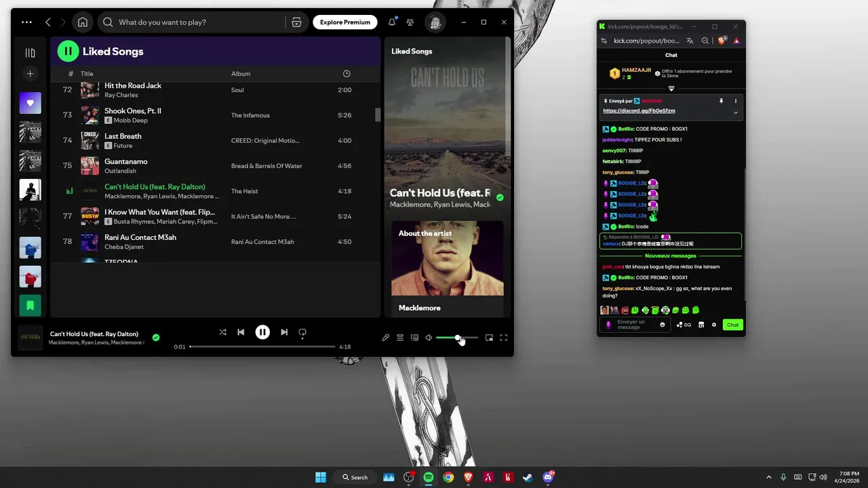Seek on the track progress bar
Screen dimensions: 868x488
[x=262, y=346]
